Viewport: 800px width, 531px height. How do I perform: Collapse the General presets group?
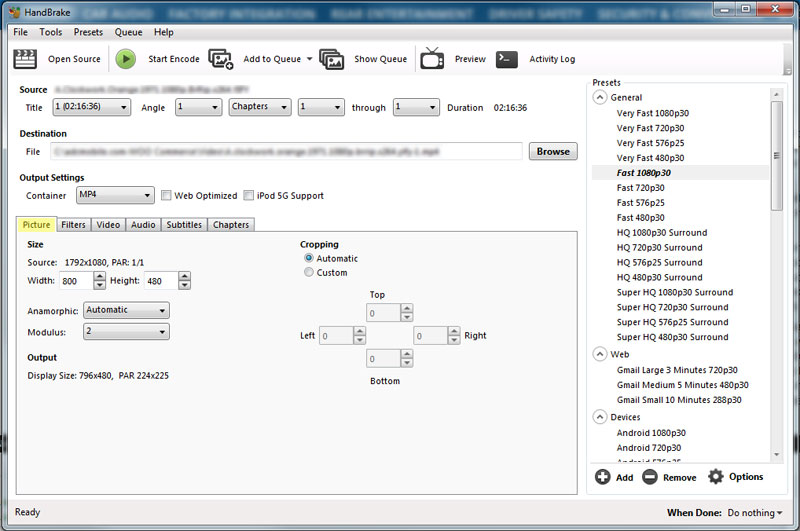600,97
